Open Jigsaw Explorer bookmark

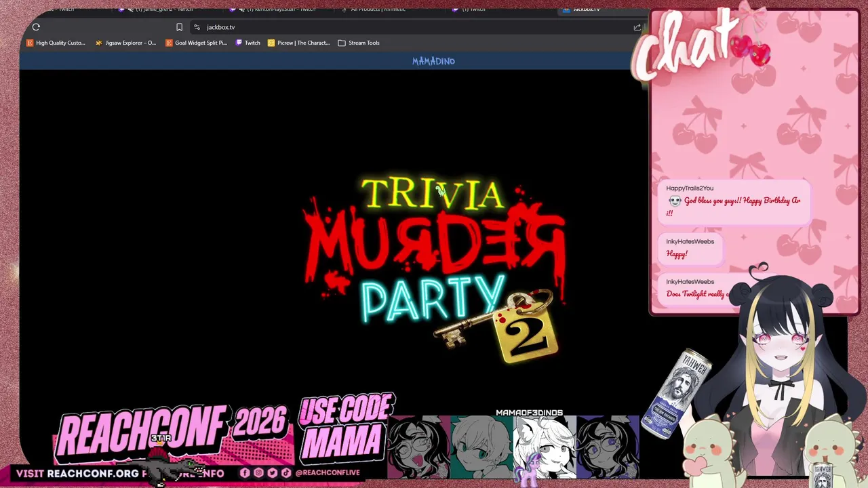coord(125,43)
